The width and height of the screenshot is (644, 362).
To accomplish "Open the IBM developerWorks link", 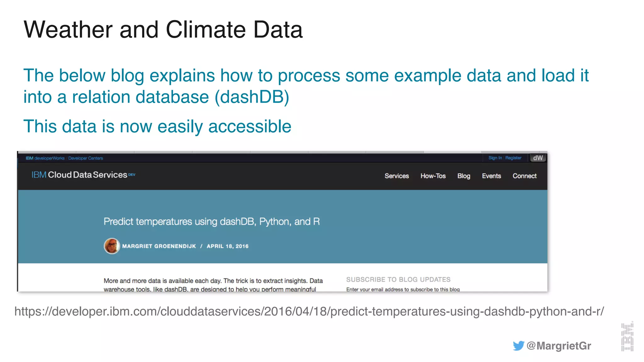I will [x=45, y=158].
